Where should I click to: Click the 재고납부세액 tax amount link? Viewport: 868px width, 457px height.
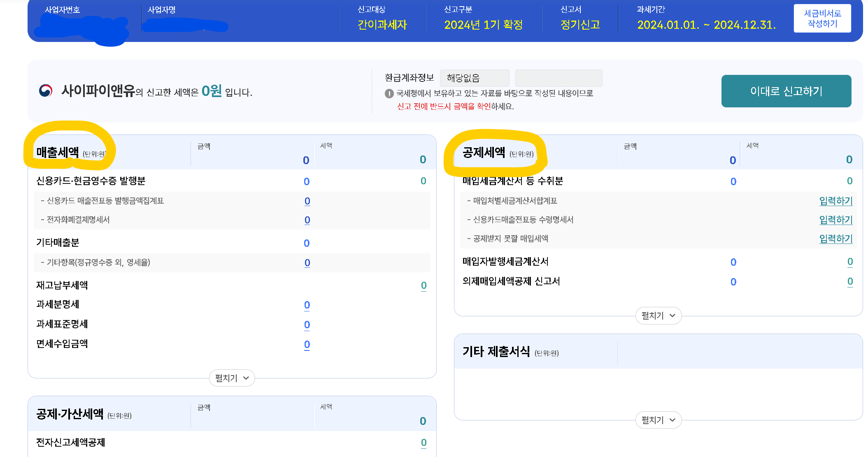[424, 285]
